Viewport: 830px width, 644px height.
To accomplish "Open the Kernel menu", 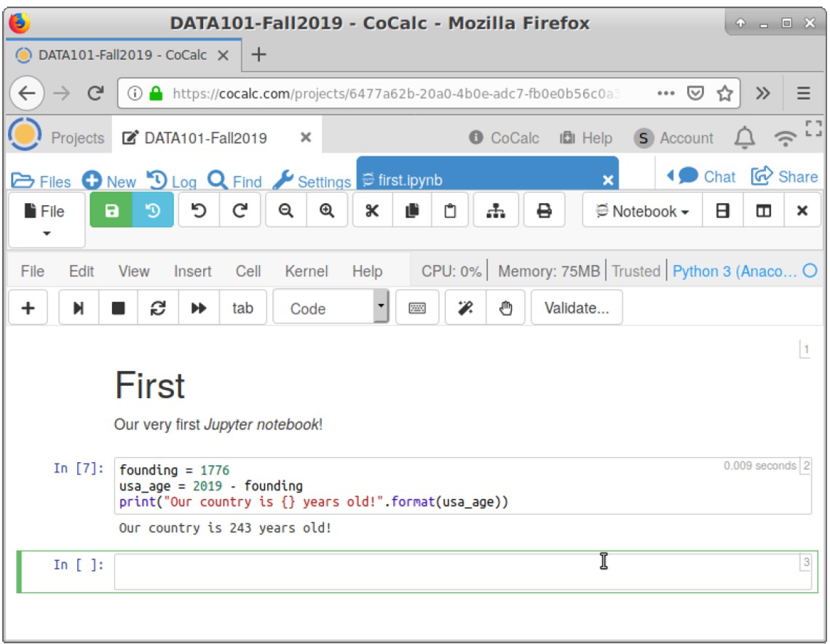I will pyautogui.click(x=307, y=271).
